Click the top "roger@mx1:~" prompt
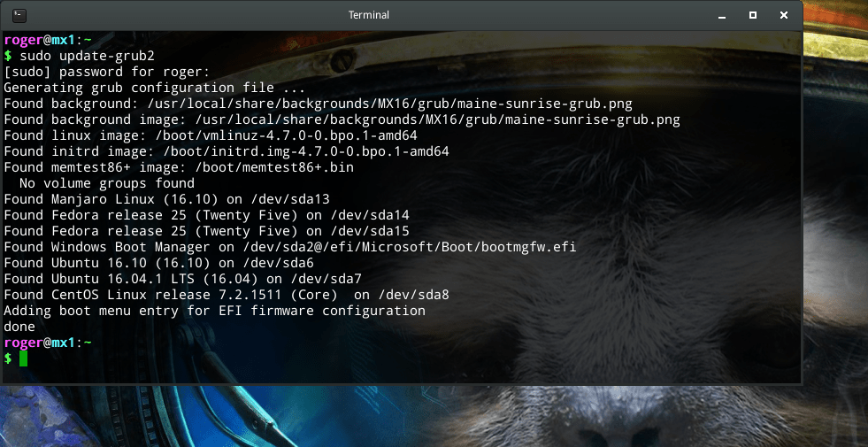This screenshot has height=447, width=868. point(48,40)
